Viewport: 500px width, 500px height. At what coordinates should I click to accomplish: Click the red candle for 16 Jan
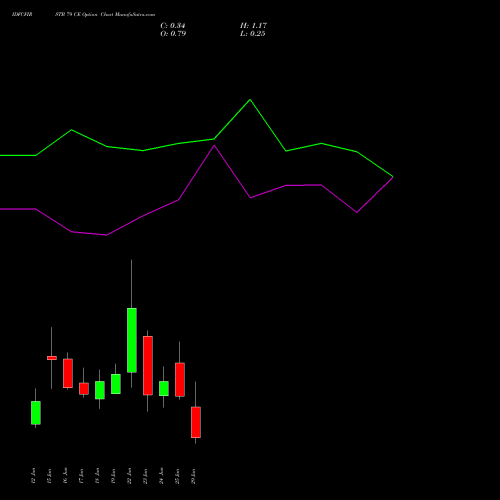68,373
